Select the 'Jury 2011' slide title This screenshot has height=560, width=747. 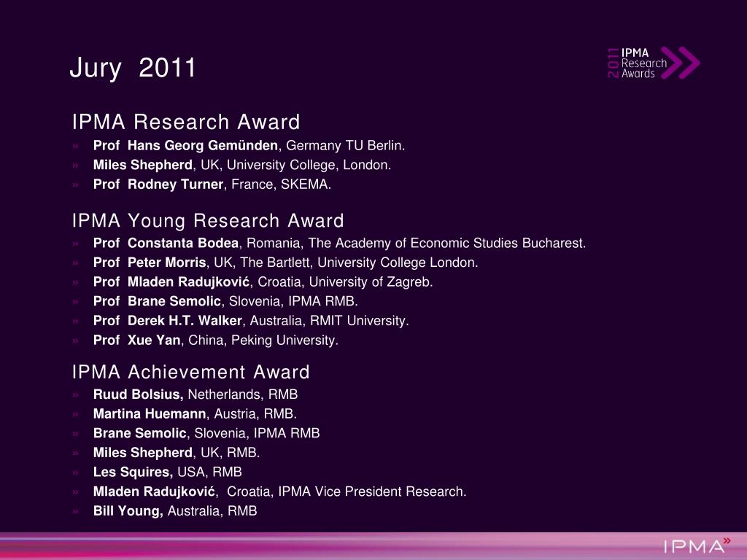133,68
